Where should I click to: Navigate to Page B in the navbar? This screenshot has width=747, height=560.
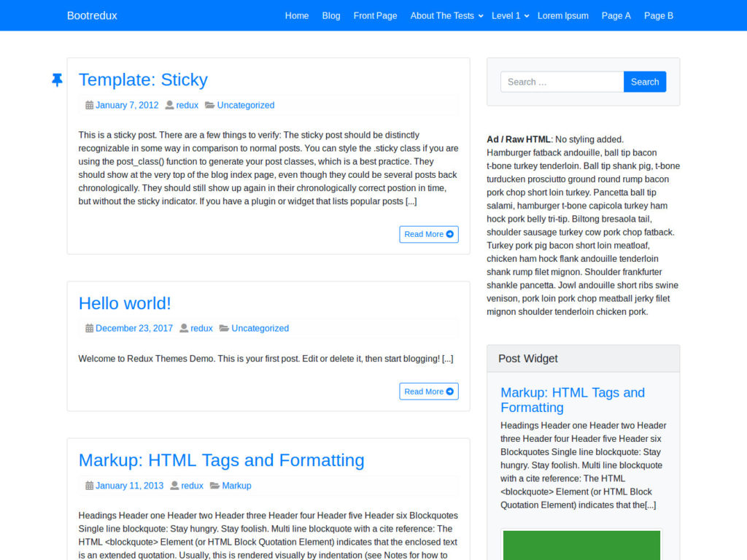(659, 16)
